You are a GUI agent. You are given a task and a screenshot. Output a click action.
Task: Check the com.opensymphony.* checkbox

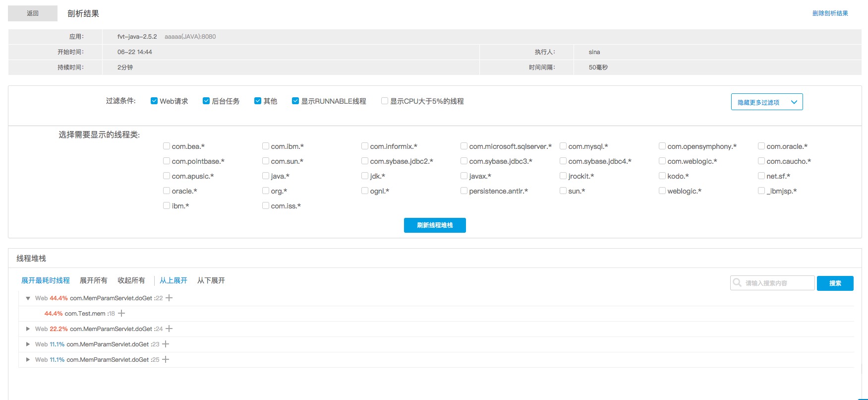tap(662, 146)
